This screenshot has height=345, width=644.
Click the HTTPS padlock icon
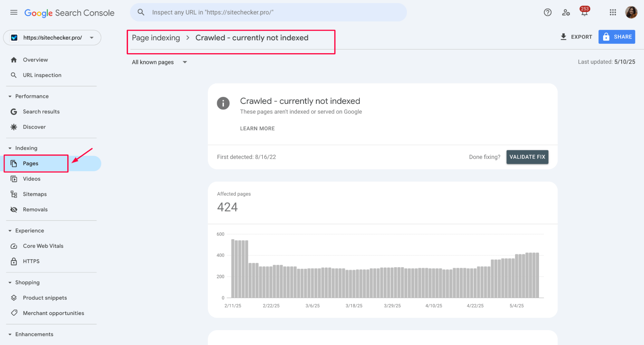point(14,261)
